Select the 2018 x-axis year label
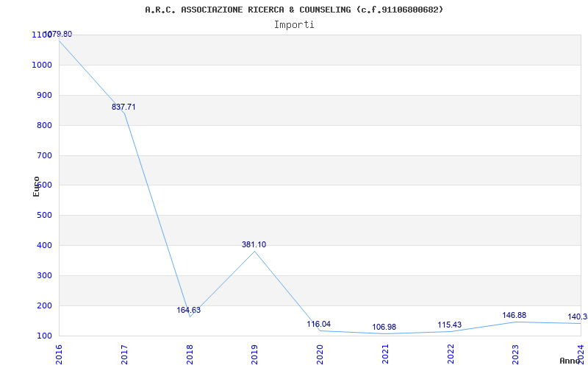This screenshot has width=588, height=368. [190, 355]
